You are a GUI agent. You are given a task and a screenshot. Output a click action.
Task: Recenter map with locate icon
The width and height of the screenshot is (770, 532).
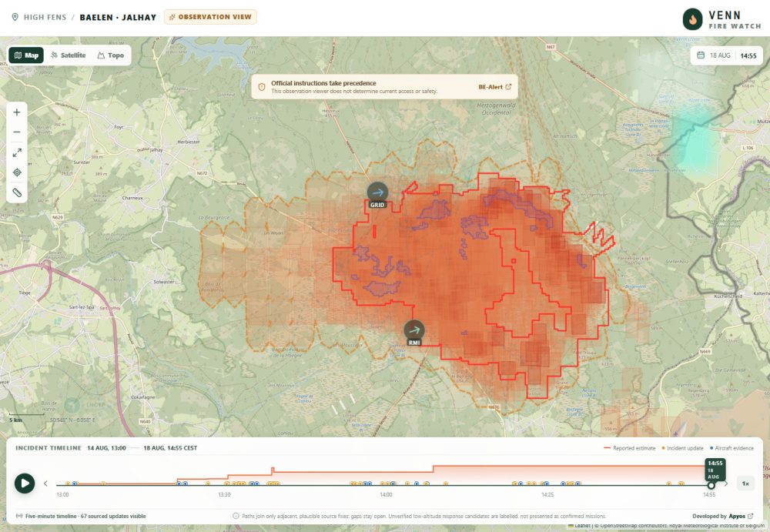17,172
